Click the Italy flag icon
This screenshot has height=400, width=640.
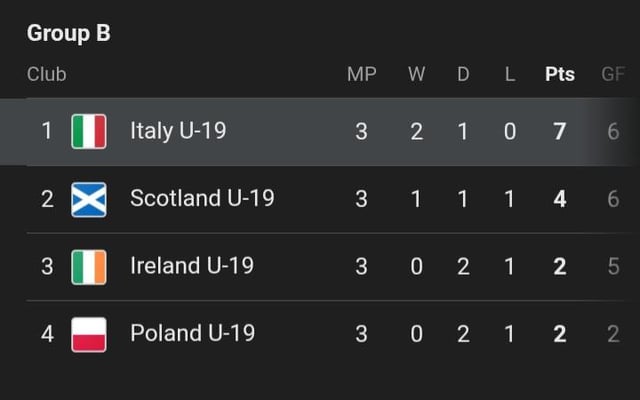89,132
